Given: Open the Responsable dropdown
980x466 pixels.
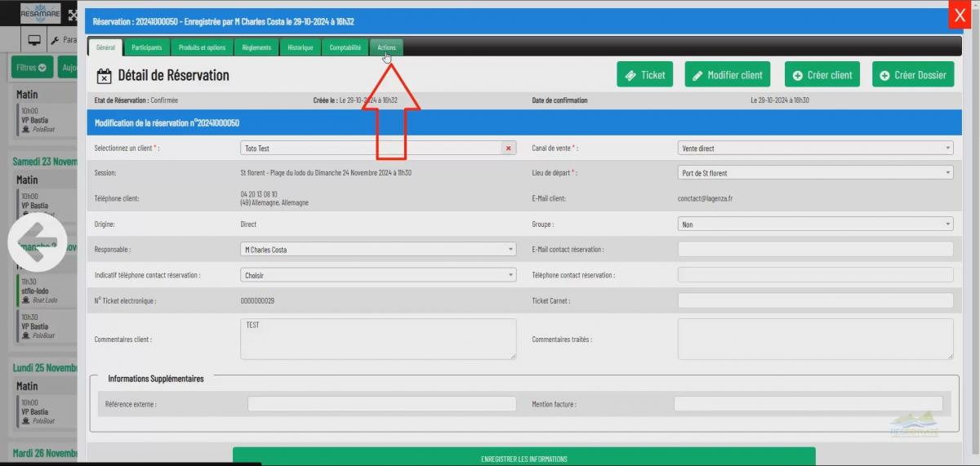Looking at the screenshot, I should coord(378,249).
